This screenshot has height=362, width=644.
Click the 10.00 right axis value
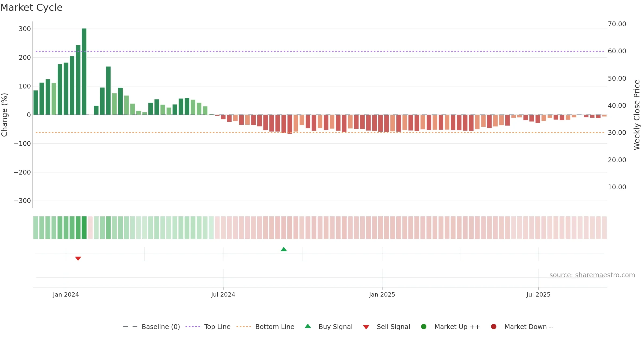pos(617,187)
